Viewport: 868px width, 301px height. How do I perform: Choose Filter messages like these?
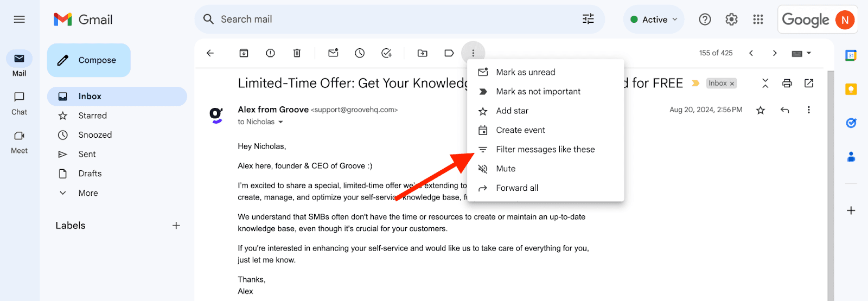(545, 149)
